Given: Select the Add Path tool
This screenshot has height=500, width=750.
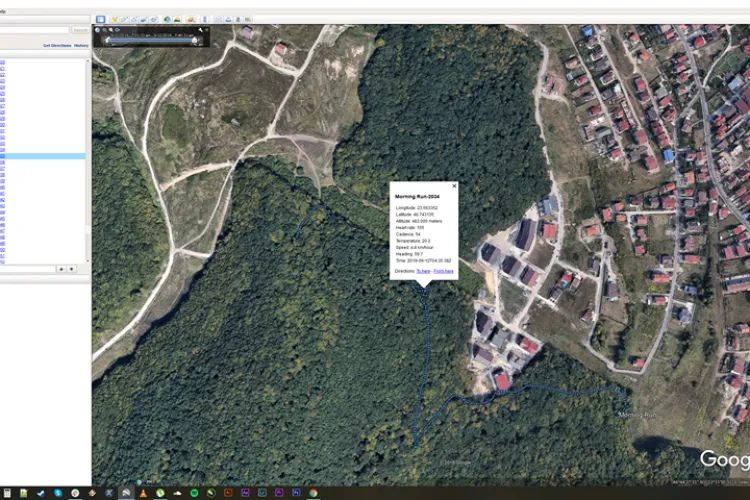Looking at the screenshot, I should (134, 19).
